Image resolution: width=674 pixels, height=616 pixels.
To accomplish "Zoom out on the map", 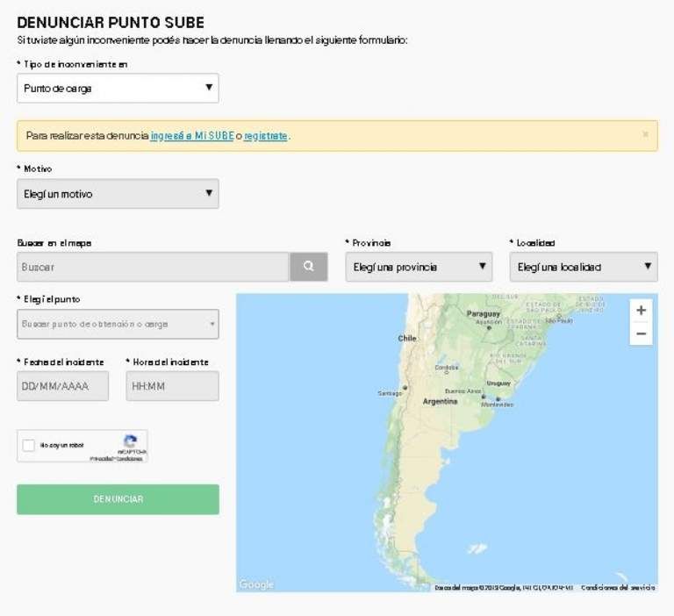I will pos(641,333).
